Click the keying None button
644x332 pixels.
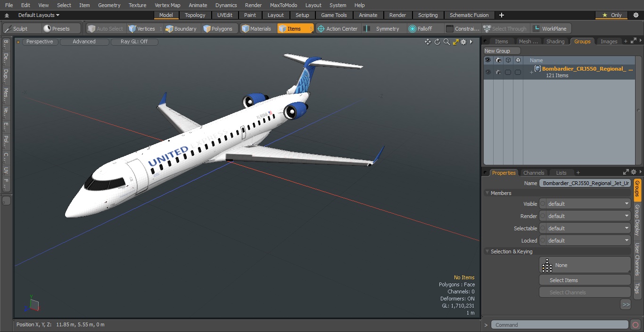point(585,265)
